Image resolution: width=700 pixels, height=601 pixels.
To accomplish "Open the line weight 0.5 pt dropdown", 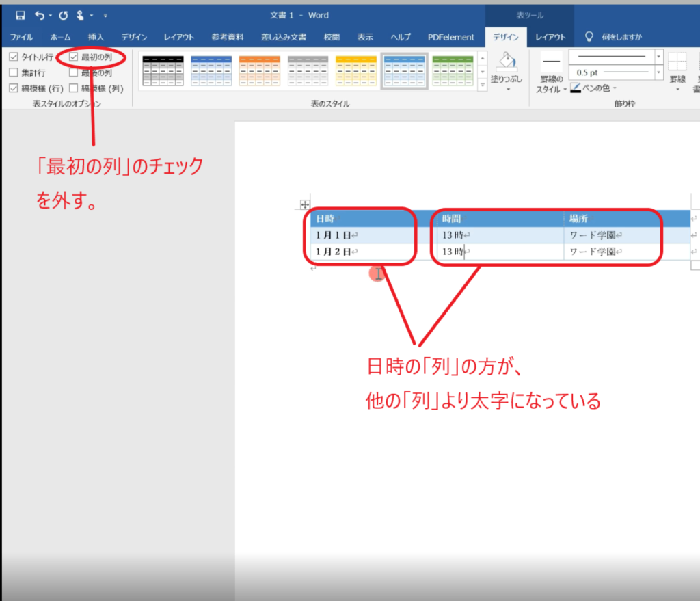I will click(x=658, y=72).
